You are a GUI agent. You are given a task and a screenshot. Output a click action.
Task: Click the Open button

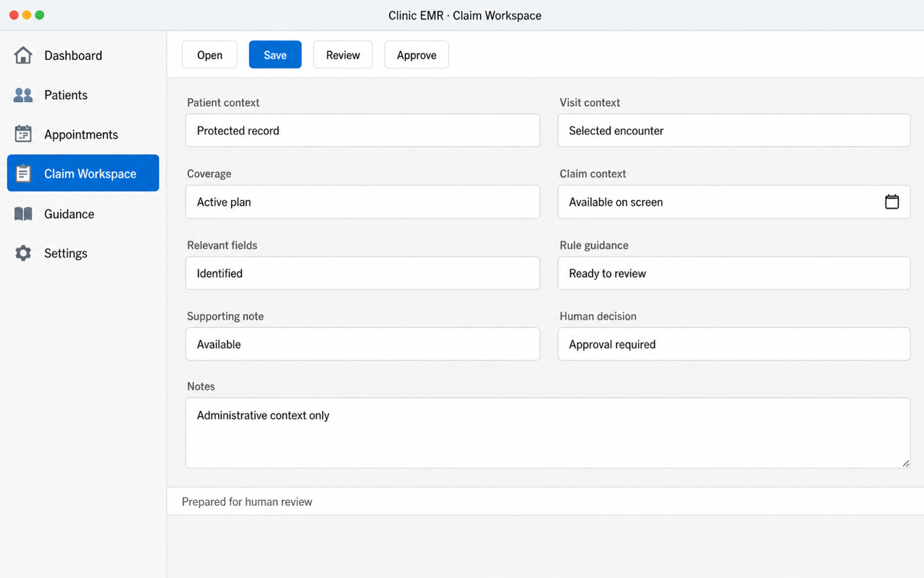tap(209, 55)
